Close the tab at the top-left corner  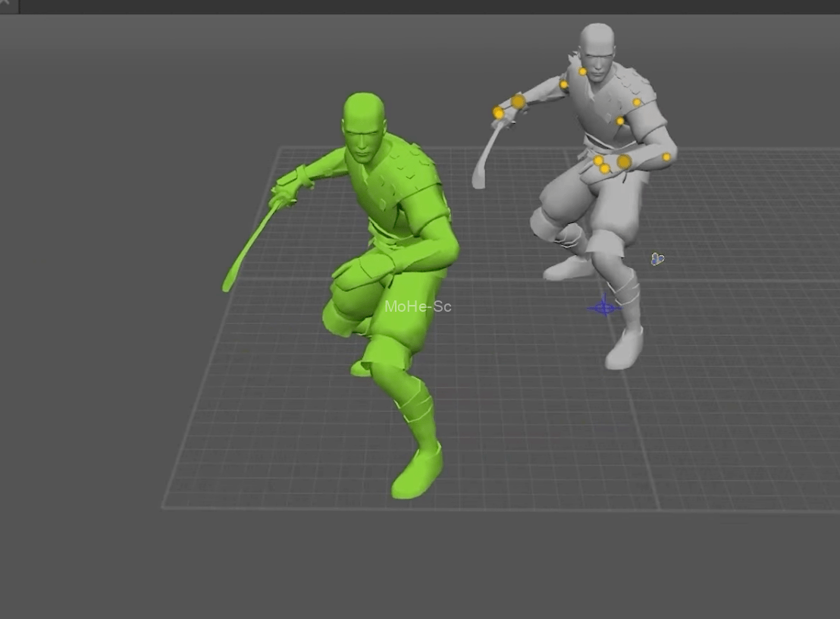[x=5, y=5]
